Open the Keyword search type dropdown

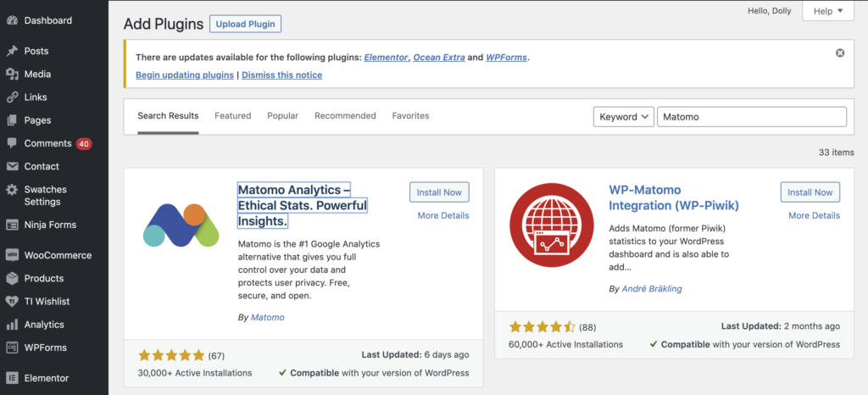pyautogui.click(x=623, y=117)
